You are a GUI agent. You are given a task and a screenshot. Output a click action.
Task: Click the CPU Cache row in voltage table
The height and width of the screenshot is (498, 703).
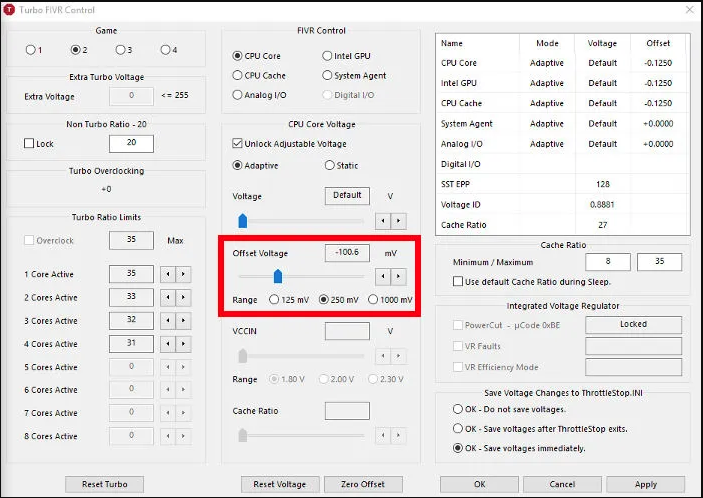click(562, 103)
